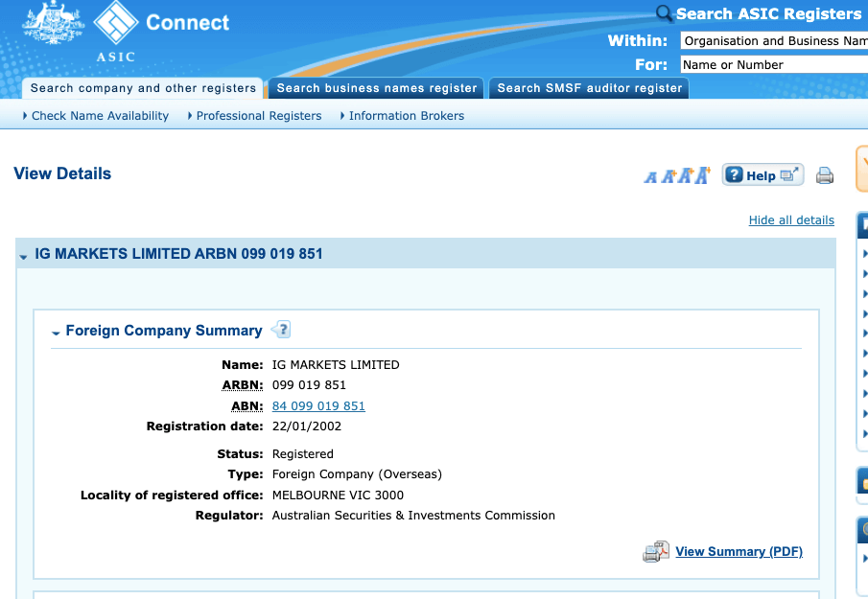Select the third font size A icon
868x599 pixels.
pyautogui.click(x=686, y=175)
